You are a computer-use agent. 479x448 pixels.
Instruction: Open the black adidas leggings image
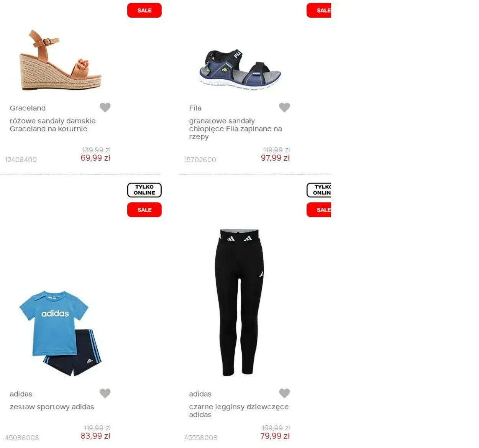pyautogui.click(x=239, y=302)
